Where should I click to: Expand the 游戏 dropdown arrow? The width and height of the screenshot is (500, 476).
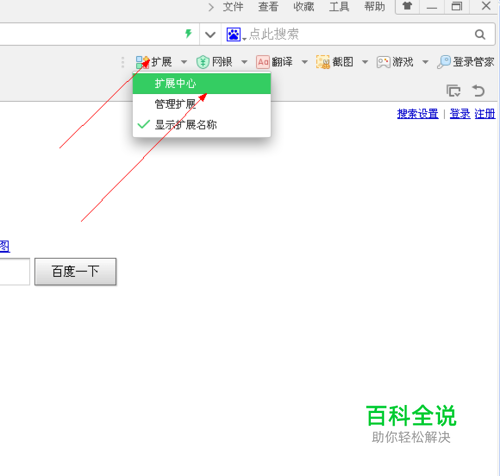click(x=425, y=62)
